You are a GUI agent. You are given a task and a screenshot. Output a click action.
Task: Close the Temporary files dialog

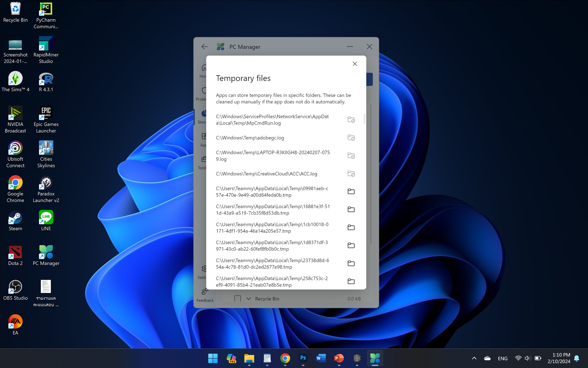tap(355, 64)
